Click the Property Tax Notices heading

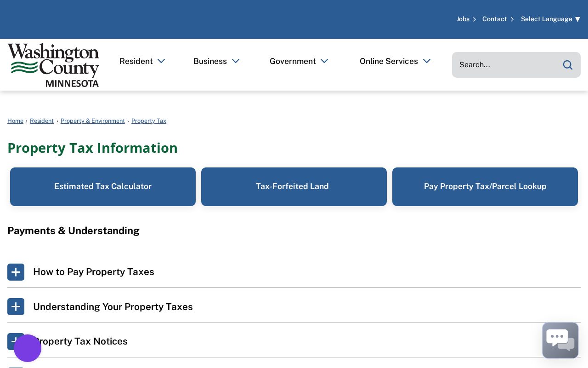point(81,341)
